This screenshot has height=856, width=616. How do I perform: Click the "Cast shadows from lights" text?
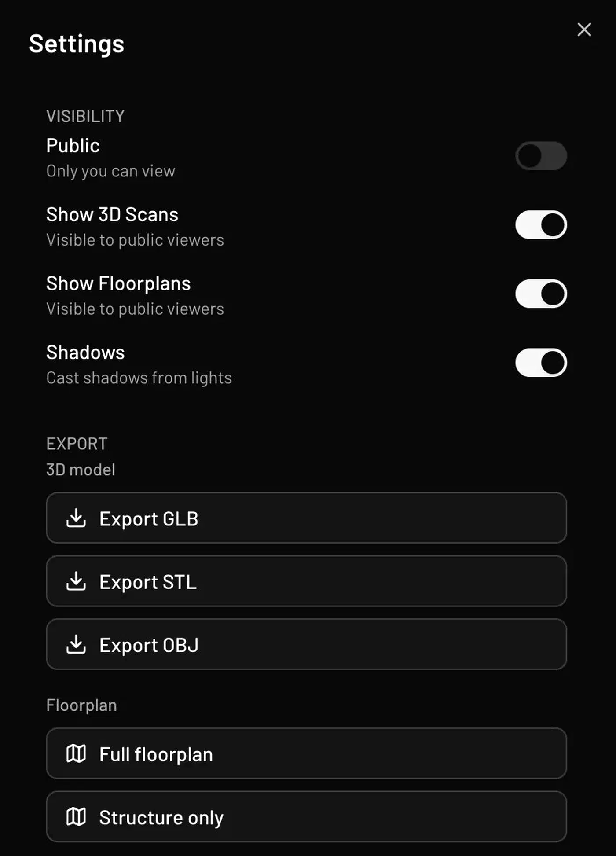point(139,378)
